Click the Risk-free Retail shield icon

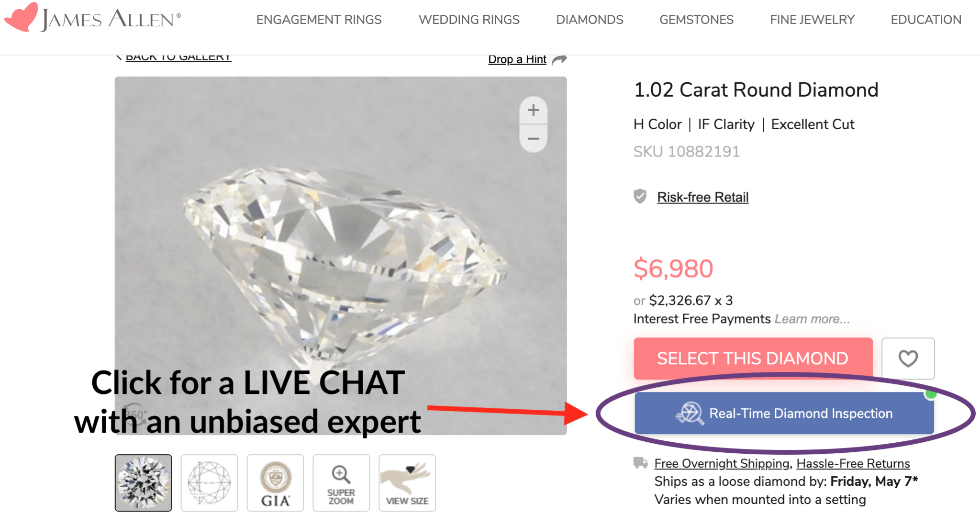640,196
